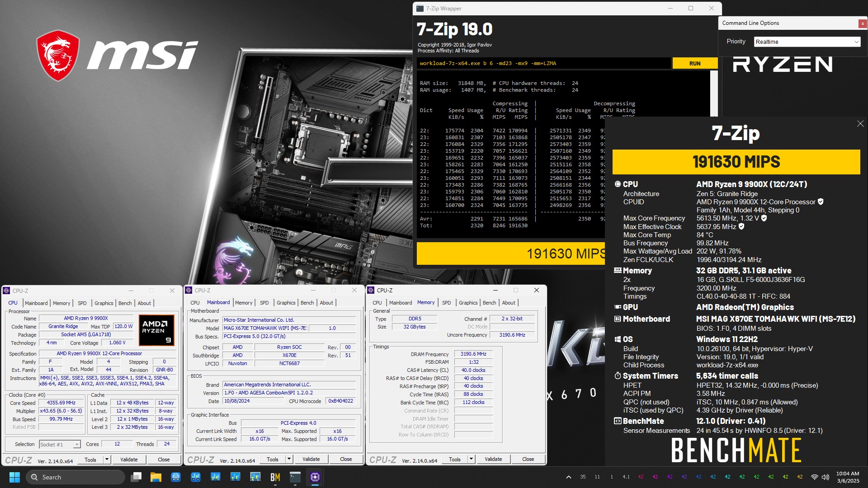Open the Windows Start menu
This screenshot has height=488, width=868.
coord(14,477)
